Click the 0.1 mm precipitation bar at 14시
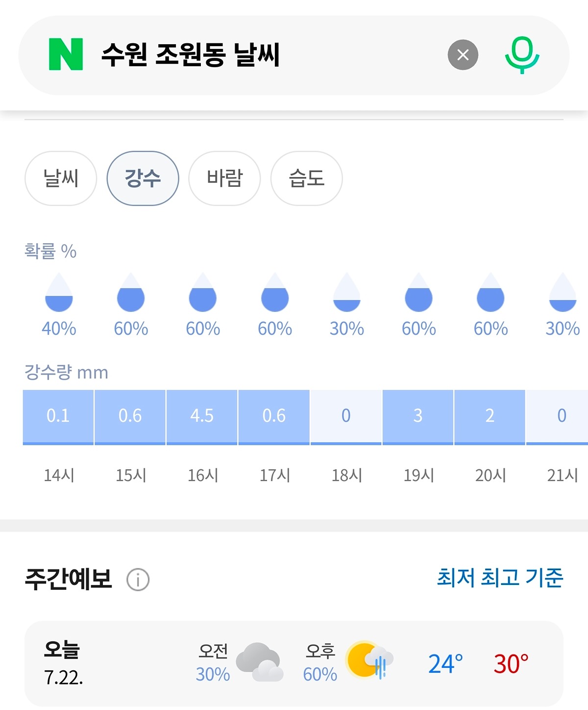Image resolution: width=588 pixels, height=710 pixels. point(58,417)
